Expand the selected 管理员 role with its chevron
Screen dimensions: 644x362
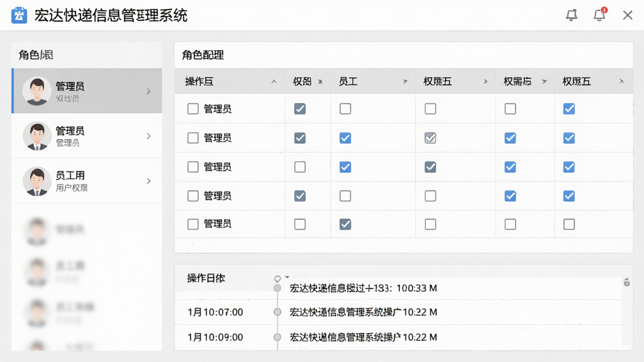click(148, 91)
